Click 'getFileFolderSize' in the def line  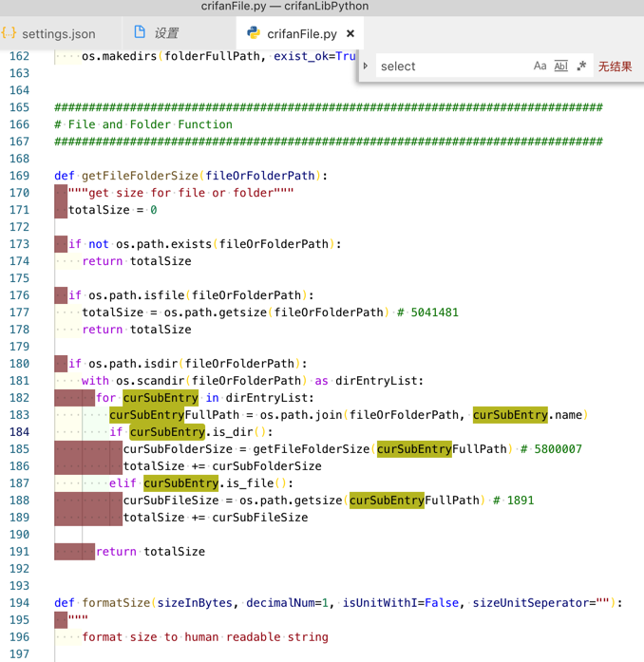[140, 176]
